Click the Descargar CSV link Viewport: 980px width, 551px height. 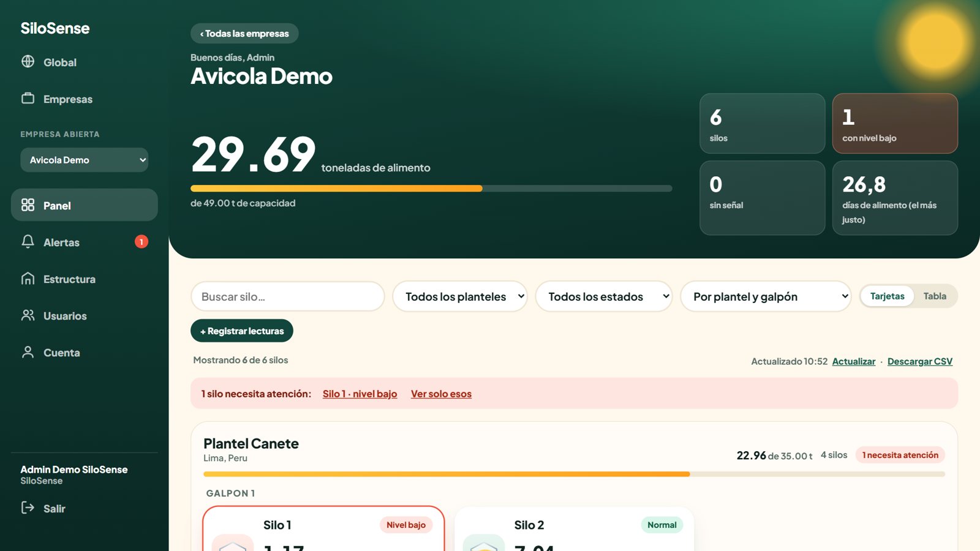(x=920, y=361)
